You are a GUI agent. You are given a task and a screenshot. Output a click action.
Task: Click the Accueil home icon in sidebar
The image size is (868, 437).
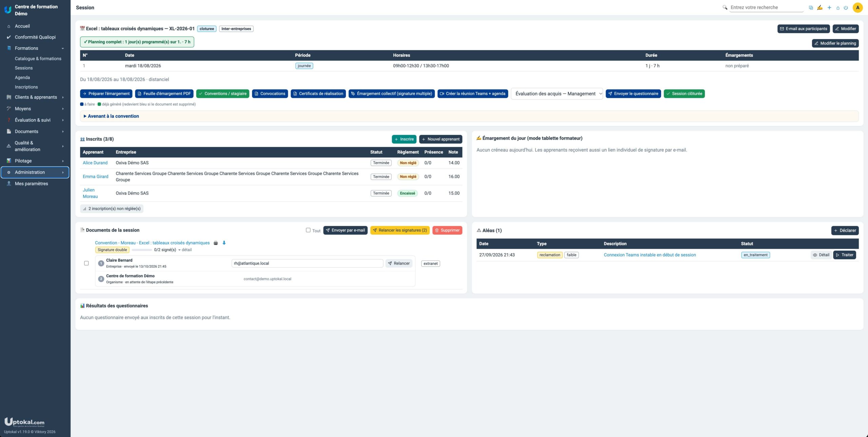pos(9,26)
